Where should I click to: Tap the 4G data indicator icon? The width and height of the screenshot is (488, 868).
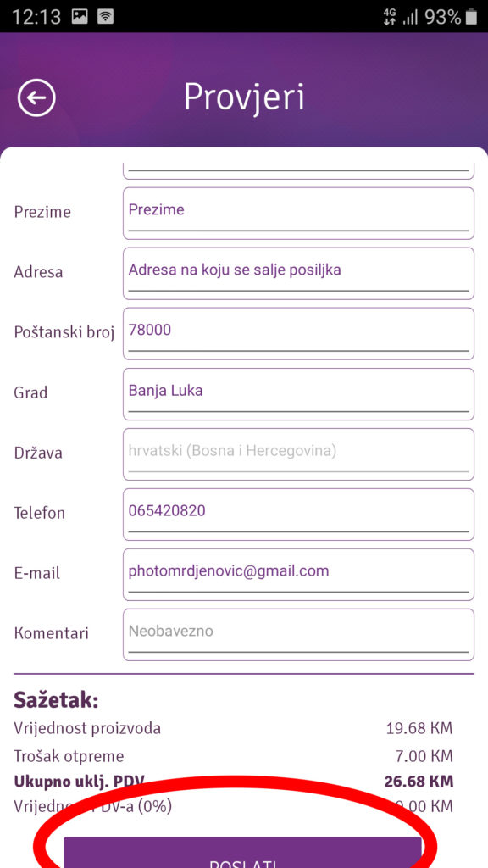(x=390, y=17)
